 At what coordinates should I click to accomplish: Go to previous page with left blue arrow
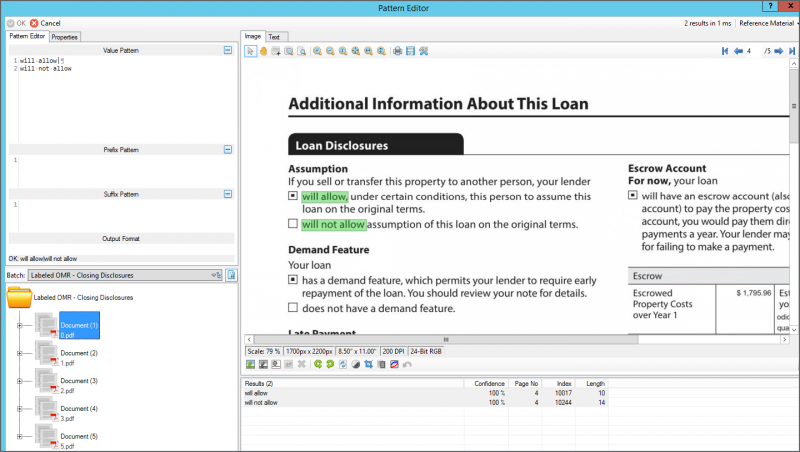738,51
